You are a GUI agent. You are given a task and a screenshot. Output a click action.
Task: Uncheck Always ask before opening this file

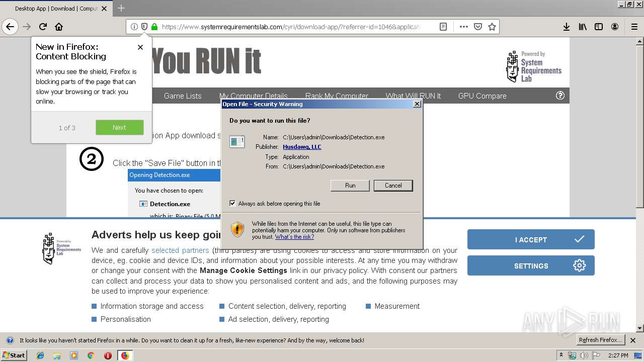point(232,203)
